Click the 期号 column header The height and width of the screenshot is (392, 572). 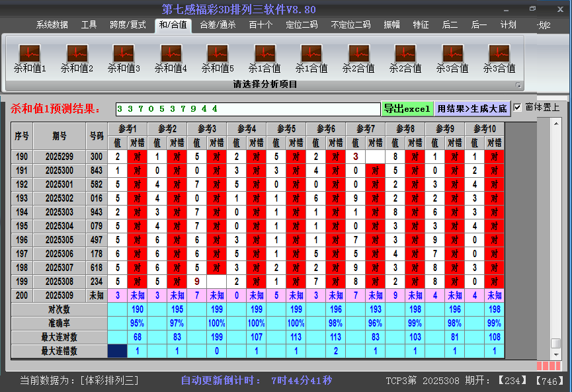tap(60, 136)
